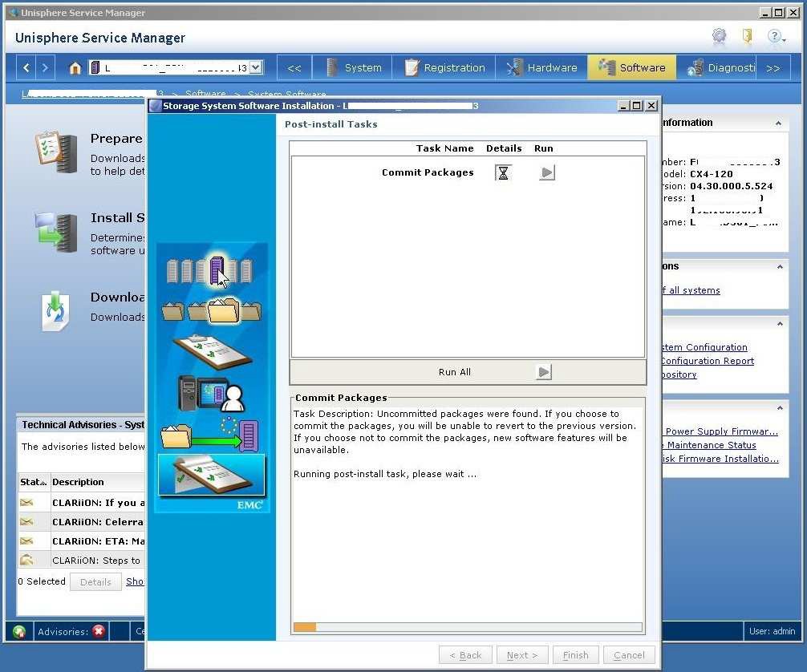807x672 pixels.
Task: Select the 'CLARiiON: Steps to' advisory row
Action: [81, 560]
